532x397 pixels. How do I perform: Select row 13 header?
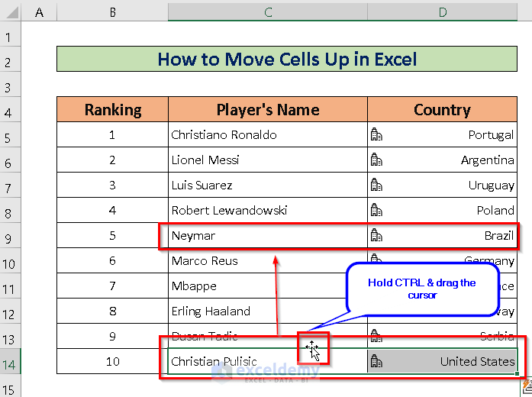[x=10, y=336]
